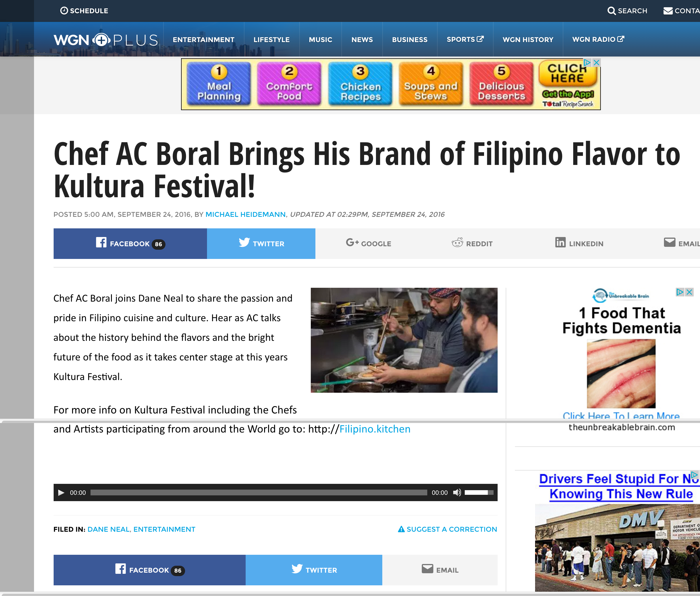This screenshot has height=596, width=700.
Task: Visit the Filipino.kitchen link
Action: click(x=375, y=429)
